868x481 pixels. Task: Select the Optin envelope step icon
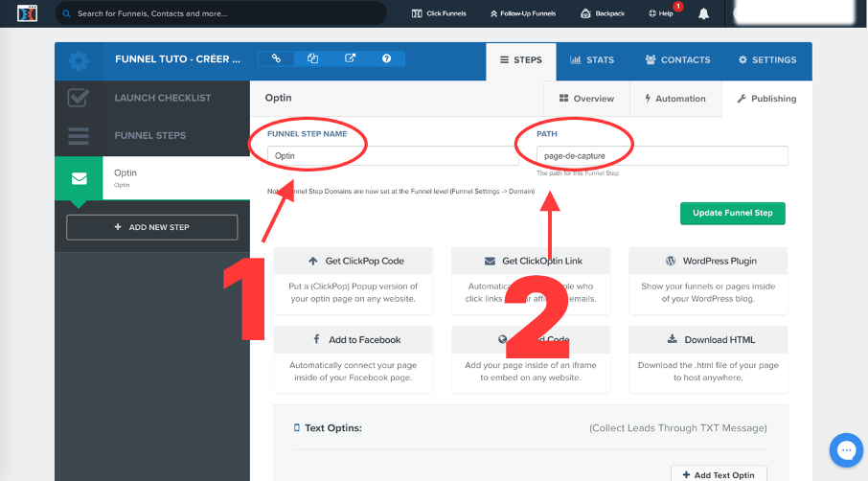79,178
